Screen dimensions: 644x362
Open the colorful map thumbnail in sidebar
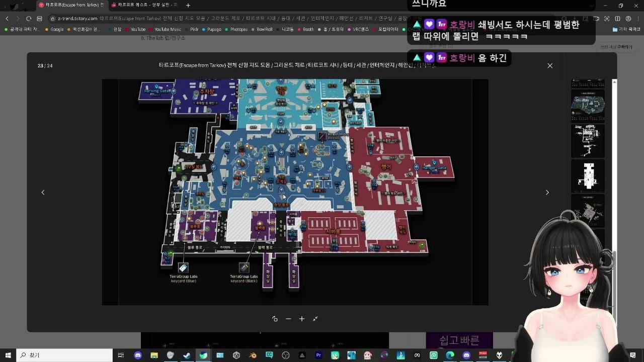588,105
